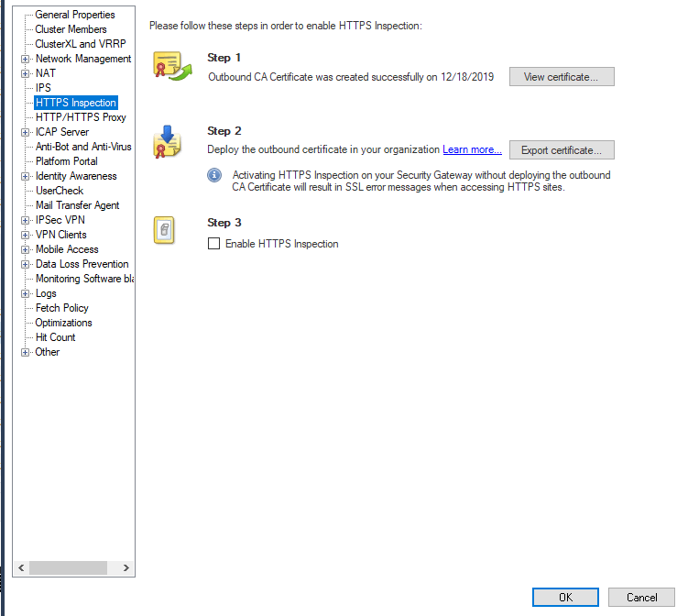Screen dimensions: 688x616
Task: Click the Step 2 certificate download icon
Action: tap(167, 141)
